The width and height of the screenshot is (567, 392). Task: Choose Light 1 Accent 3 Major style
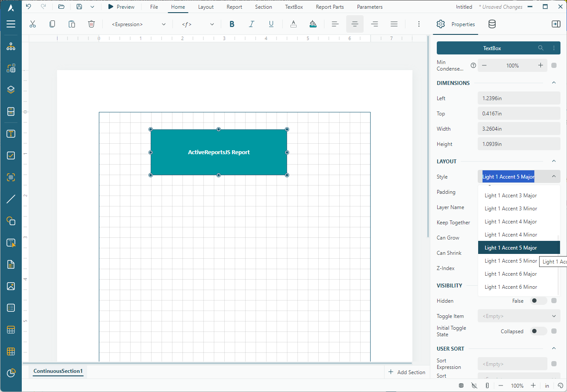click(519, 196)
